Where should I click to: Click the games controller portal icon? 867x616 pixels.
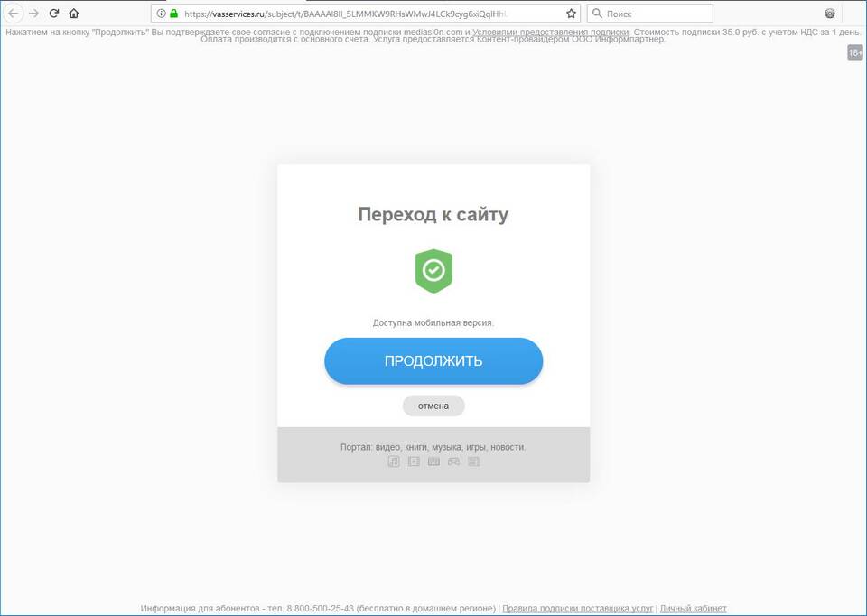tap(453, 462)
